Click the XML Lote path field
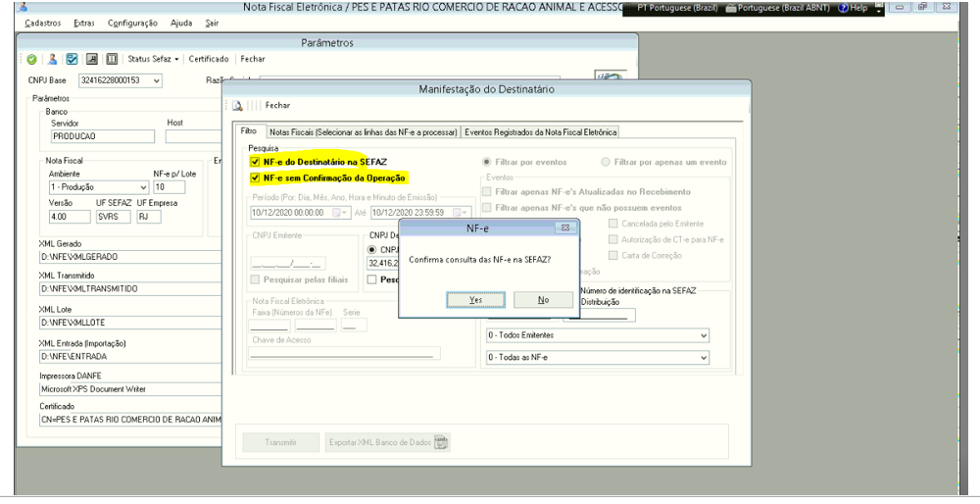Screen dimensions: 980x504 [130, 323]
